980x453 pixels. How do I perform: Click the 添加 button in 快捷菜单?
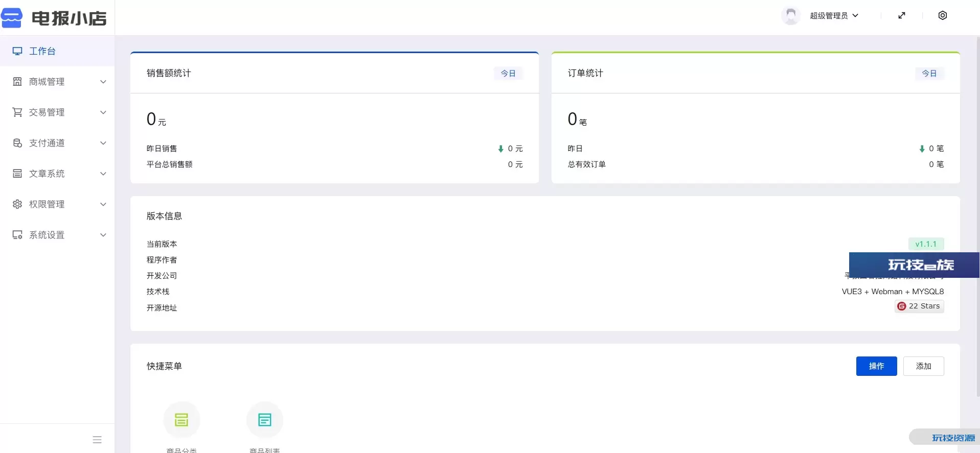(923, 366)
